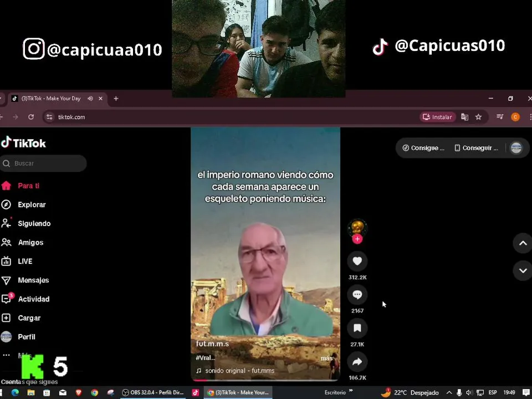Select the TikTok - Make Your Day tab
This screenshot has width=532, height=399.
click(51, 99)
